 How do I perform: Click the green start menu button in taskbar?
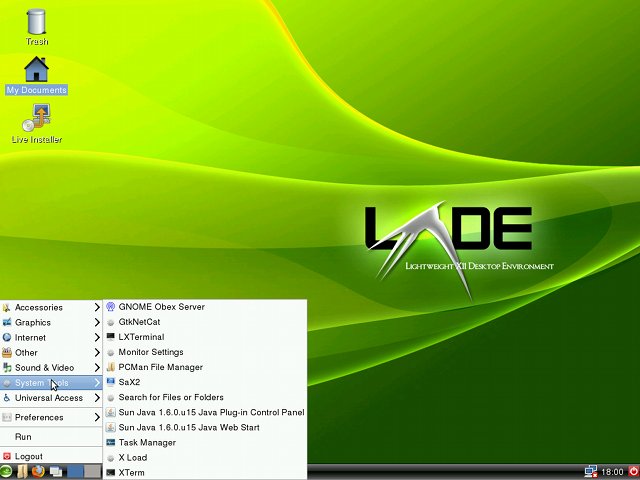click(6, 472)
